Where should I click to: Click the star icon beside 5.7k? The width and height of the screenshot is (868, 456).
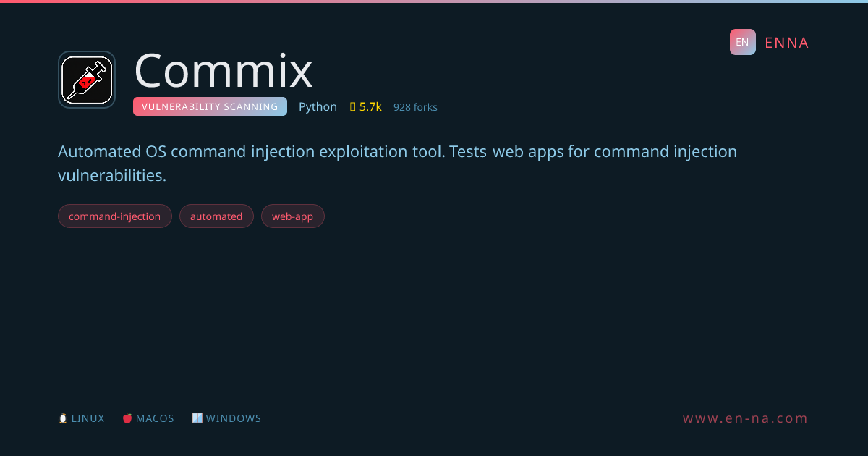(353, 106)
